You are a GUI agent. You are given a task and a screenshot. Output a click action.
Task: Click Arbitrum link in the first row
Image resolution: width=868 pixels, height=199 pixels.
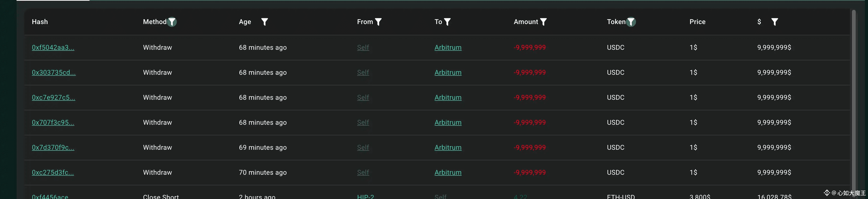[x=448, y=48]
